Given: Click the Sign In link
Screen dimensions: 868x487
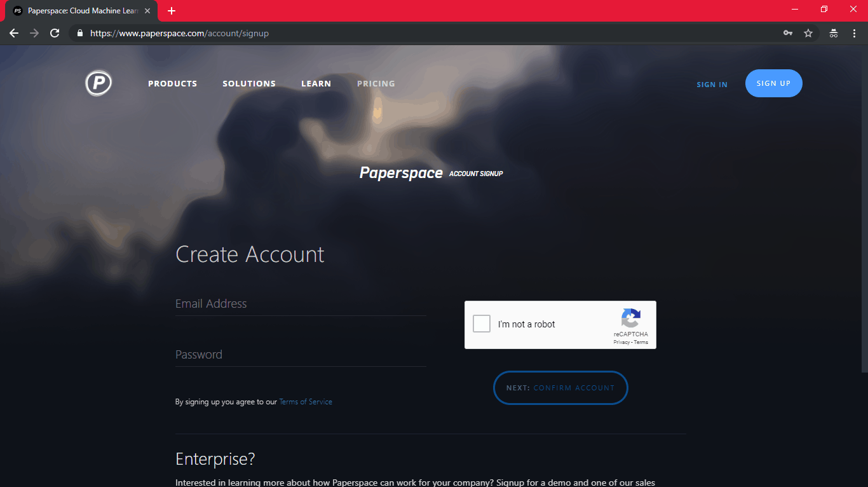Looking at the screenshot, I should click(x=712, y=85).
